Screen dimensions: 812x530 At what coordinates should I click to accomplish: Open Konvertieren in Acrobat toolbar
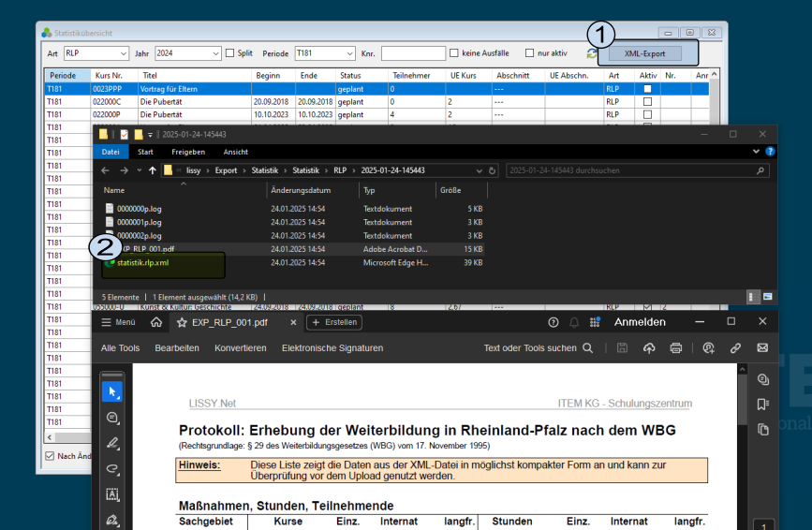241,348
